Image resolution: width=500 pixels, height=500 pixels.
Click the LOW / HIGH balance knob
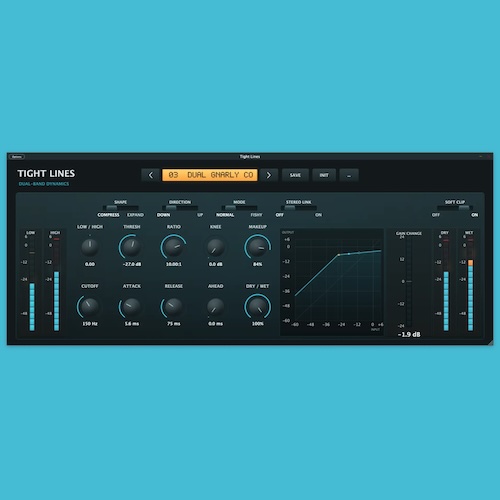(90, 247)
